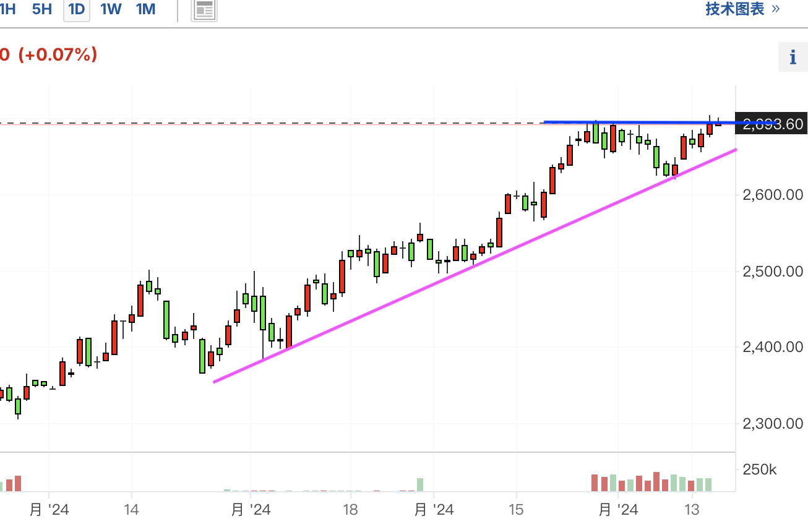Switch to the 1M monthly timeframe
The width and height of the screenshot is (808, 532).
pyautogui.click(x=145, y=9)
